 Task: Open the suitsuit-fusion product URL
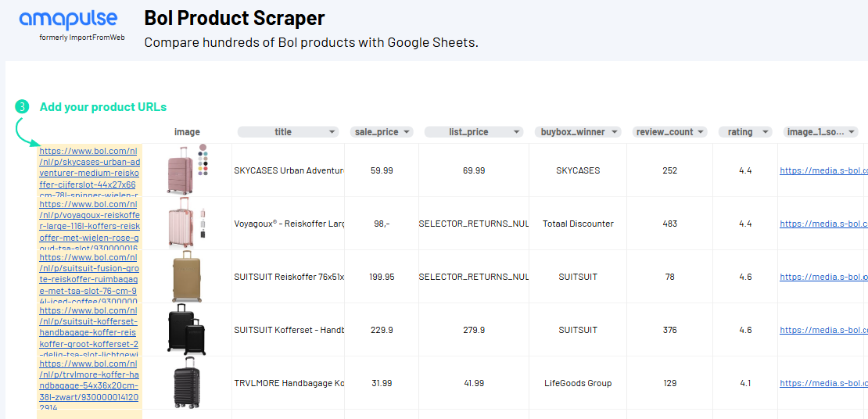(x=90, y=279)
